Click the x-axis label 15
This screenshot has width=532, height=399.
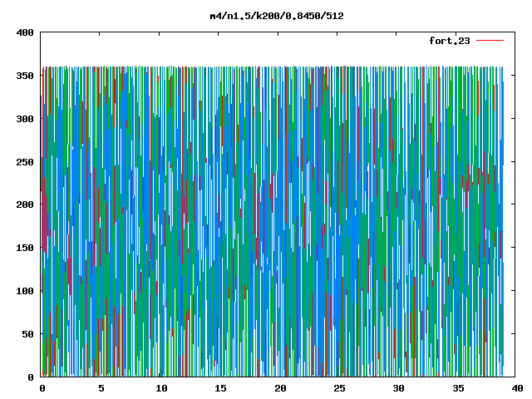(221, 388)
